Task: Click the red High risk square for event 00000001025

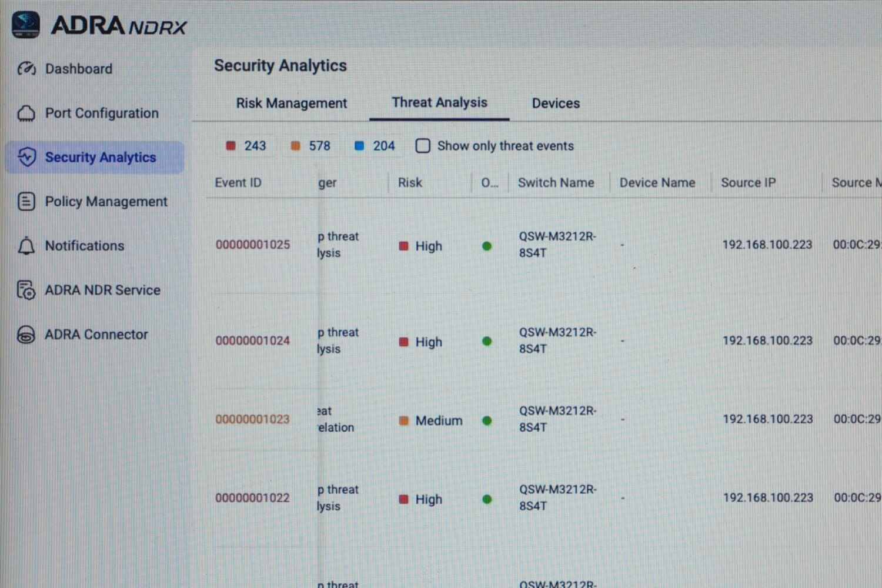Action: point(404,246)
